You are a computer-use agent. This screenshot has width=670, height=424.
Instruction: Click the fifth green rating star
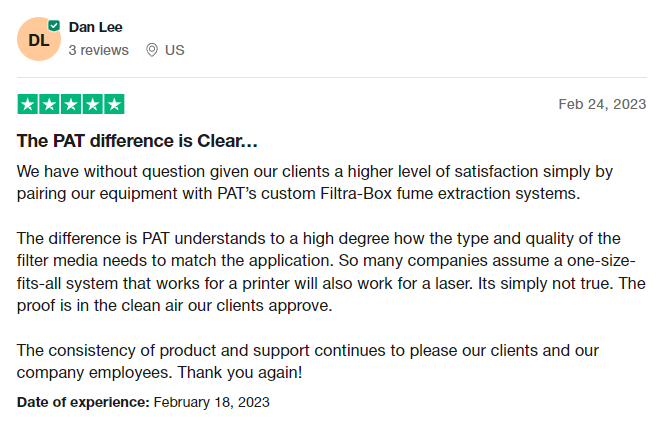click(x=114, y=104)
